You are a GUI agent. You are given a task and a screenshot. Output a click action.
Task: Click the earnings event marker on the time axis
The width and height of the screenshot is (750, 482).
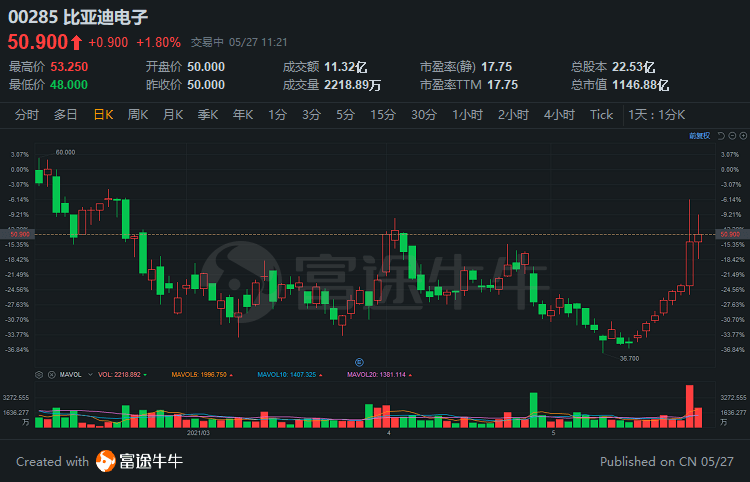click(x=359, y=361)
